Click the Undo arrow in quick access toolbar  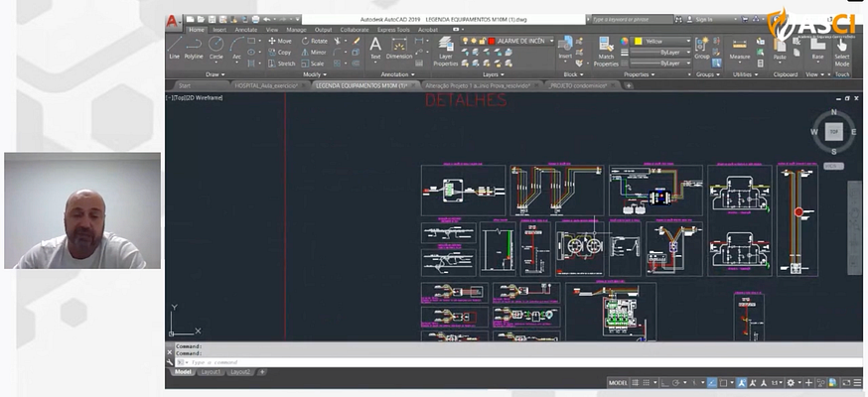click(x=267, y=19)
